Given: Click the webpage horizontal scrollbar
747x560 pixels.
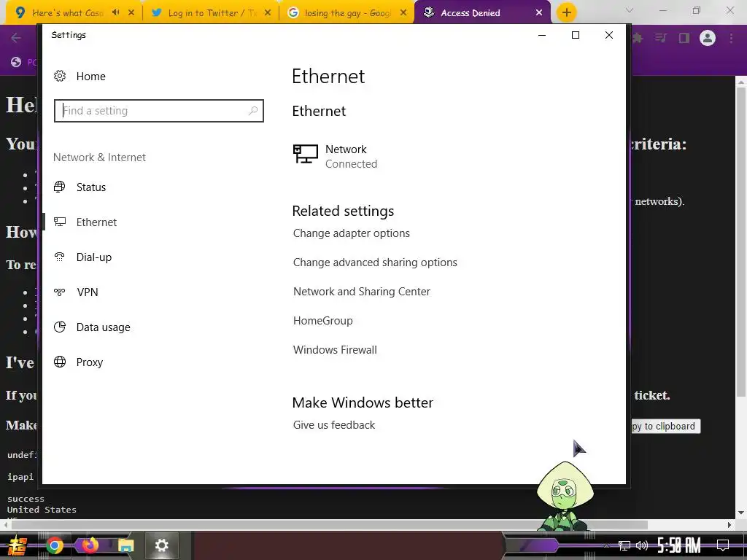Looking at the screenshot, I should [x=330, y=525].
